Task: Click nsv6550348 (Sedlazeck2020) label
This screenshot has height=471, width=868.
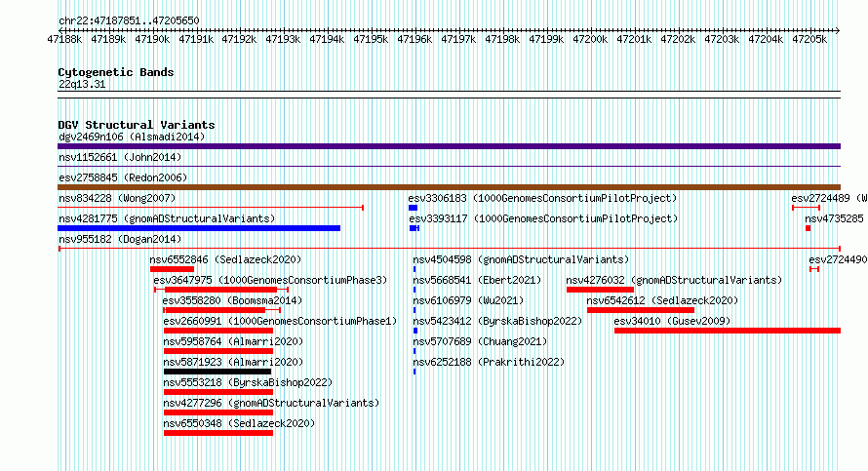Action: [x=239, y=423]
